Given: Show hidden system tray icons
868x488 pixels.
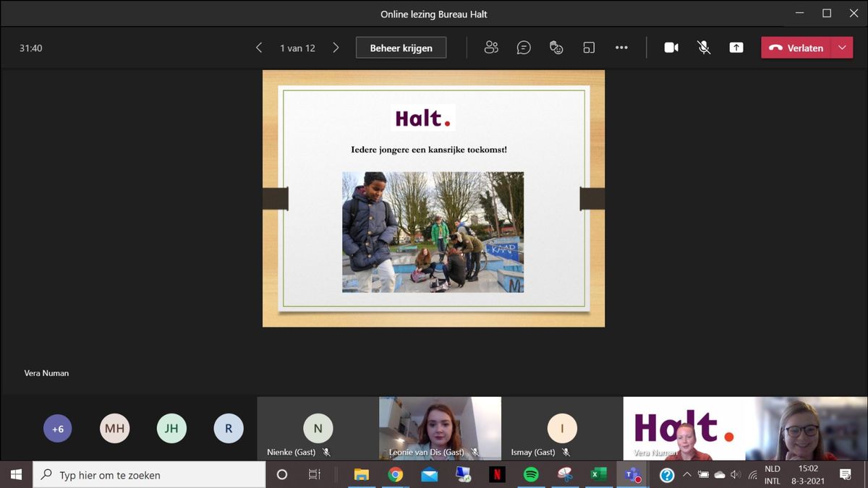Looking at the screenshot, I should pos(686,474).
